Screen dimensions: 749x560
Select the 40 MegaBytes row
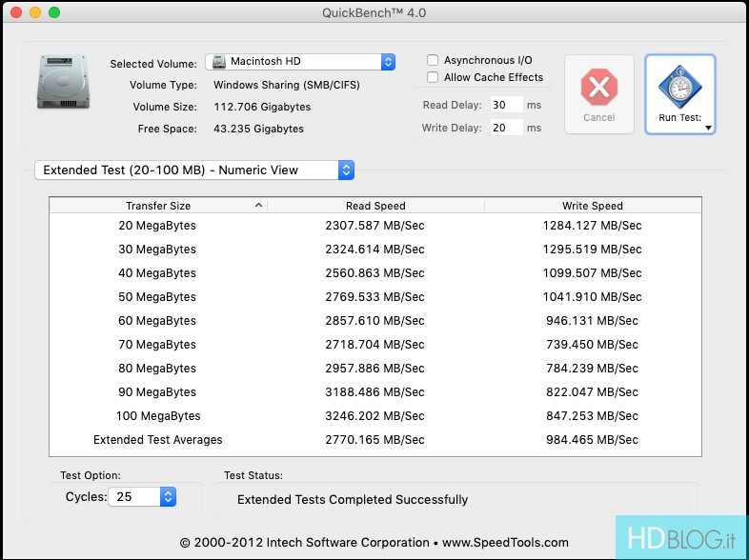[x=375, y=273]
